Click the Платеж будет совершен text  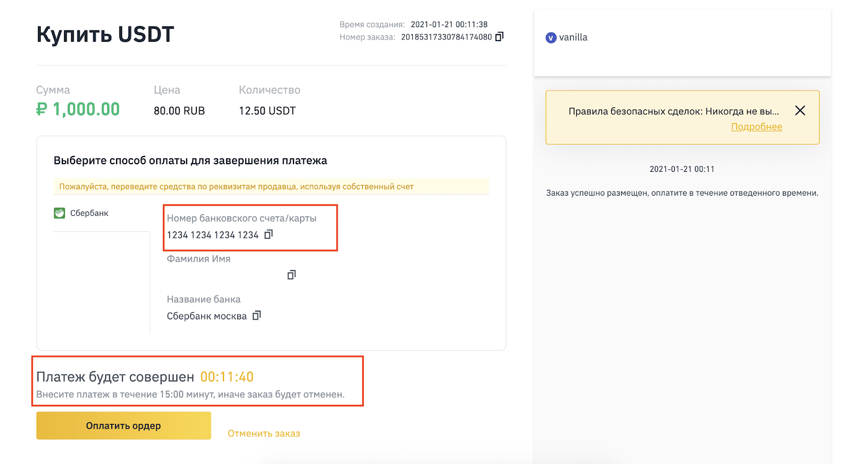[x=115, y=377]
